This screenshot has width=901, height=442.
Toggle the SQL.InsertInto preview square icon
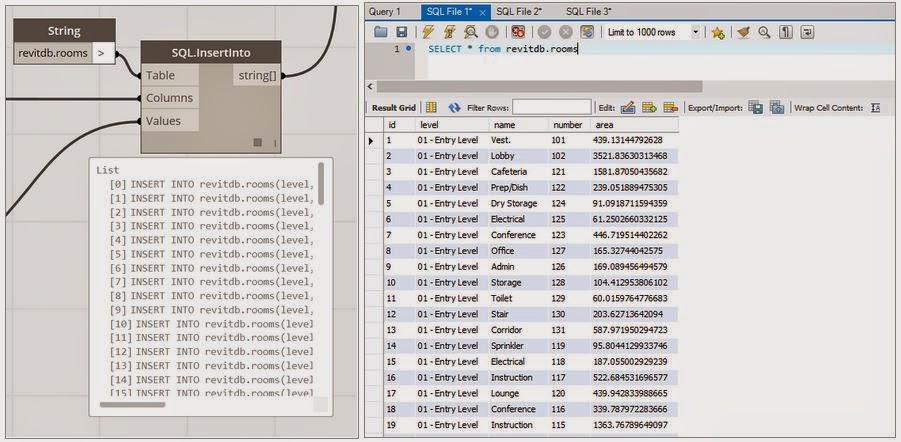(x=258, y=142)
